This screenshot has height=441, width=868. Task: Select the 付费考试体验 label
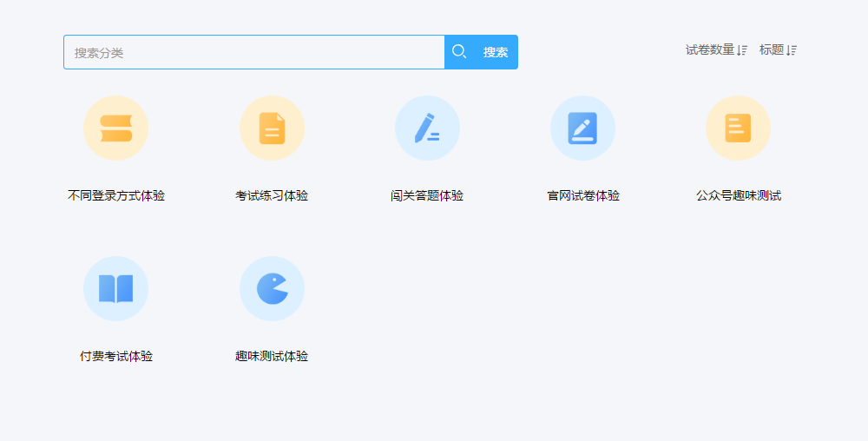116,356
